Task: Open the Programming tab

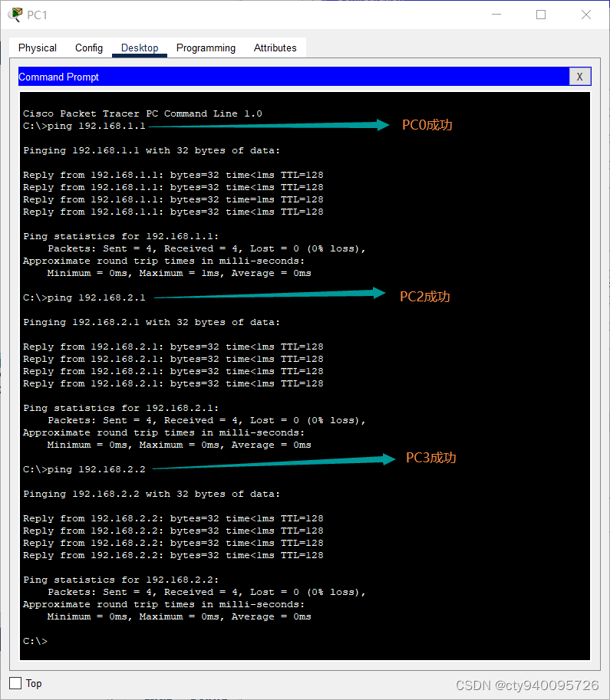Action: click(206, 48)
